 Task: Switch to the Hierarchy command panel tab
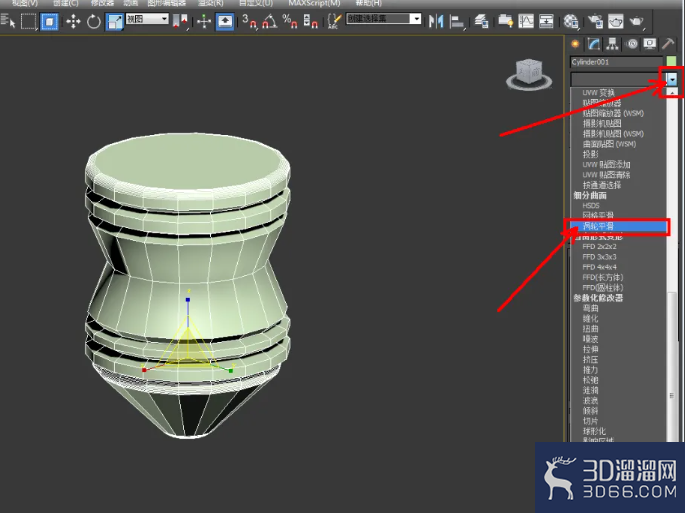tap(612, 44)
